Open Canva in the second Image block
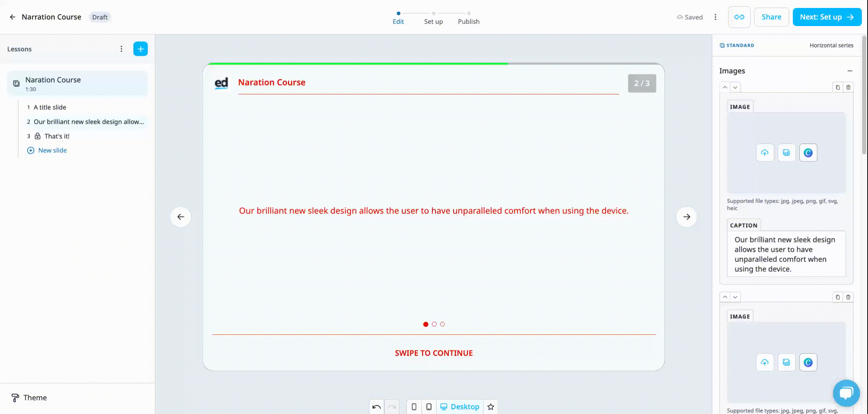 pyautogui.click(x=808, y=362)
